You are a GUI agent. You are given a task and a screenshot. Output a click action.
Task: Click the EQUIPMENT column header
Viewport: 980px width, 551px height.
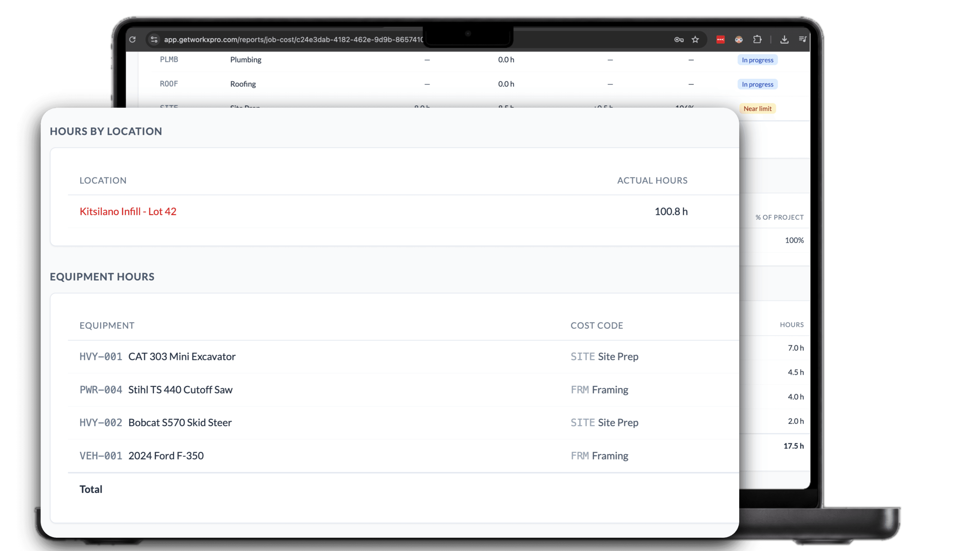pyautogui.click(x=107, y=325)
